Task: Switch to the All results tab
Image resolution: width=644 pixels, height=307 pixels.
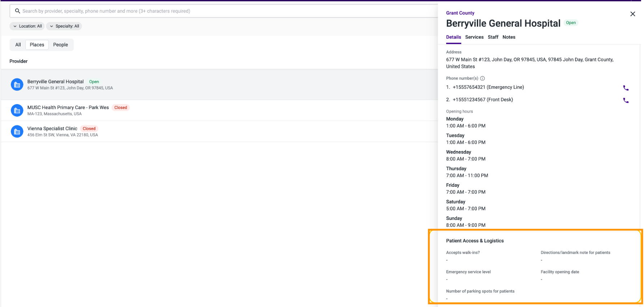Action: 18,45
